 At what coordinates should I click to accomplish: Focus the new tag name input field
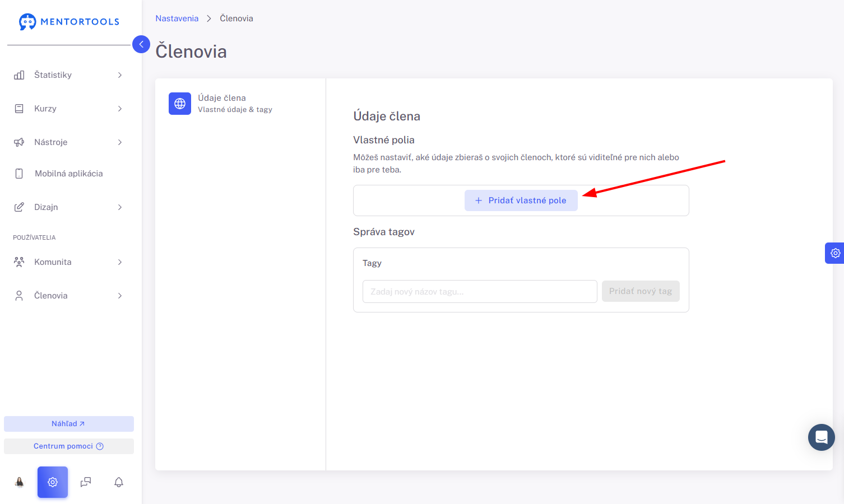point(480,291)
